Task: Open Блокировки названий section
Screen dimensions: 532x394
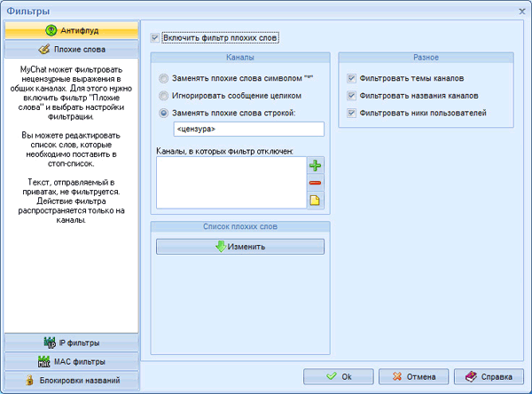Action: point(72,380)
